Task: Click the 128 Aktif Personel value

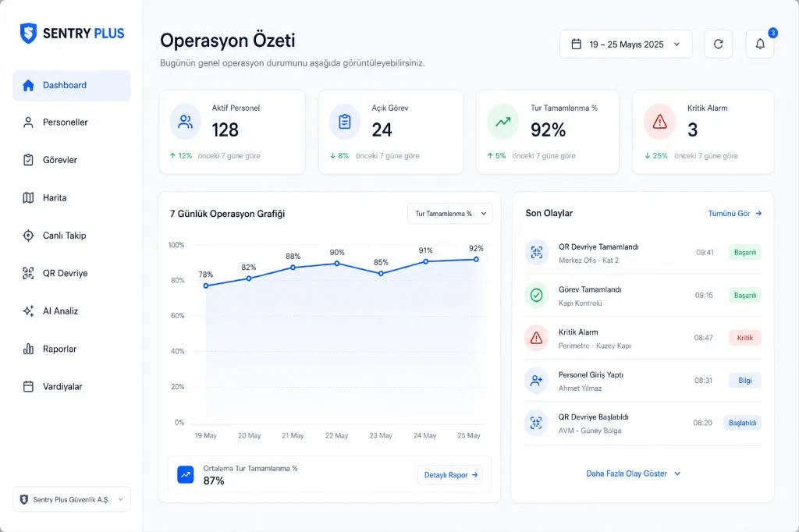Action: click(225, 130)
